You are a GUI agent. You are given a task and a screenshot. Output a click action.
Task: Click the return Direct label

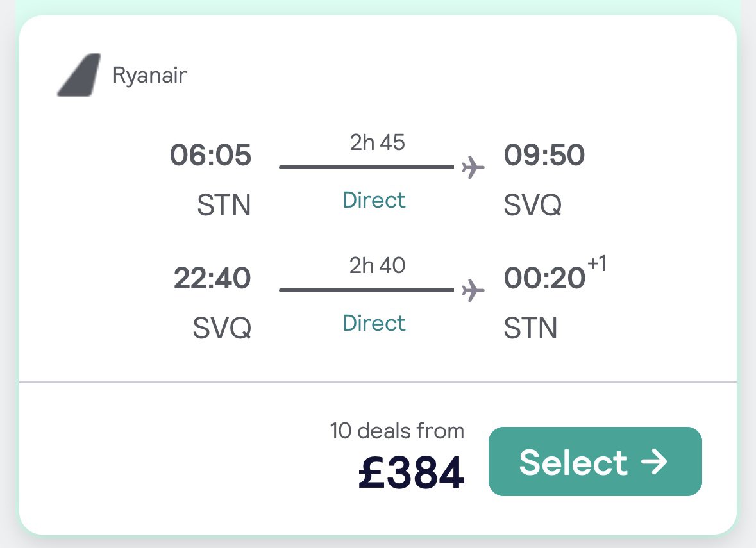point(374,323)
